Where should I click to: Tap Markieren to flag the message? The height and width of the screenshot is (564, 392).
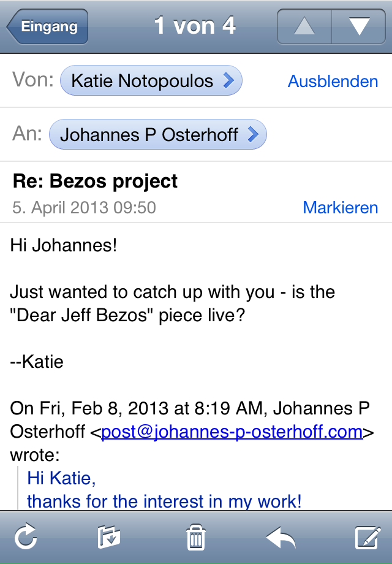(340, 207)
